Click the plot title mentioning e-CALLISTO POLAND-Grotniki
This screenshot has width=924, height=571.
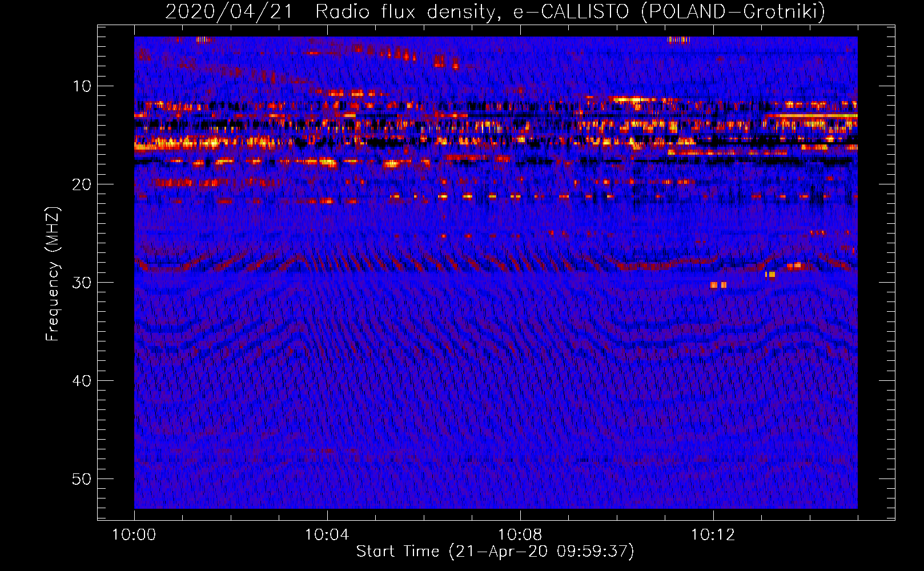coord(495,12)
